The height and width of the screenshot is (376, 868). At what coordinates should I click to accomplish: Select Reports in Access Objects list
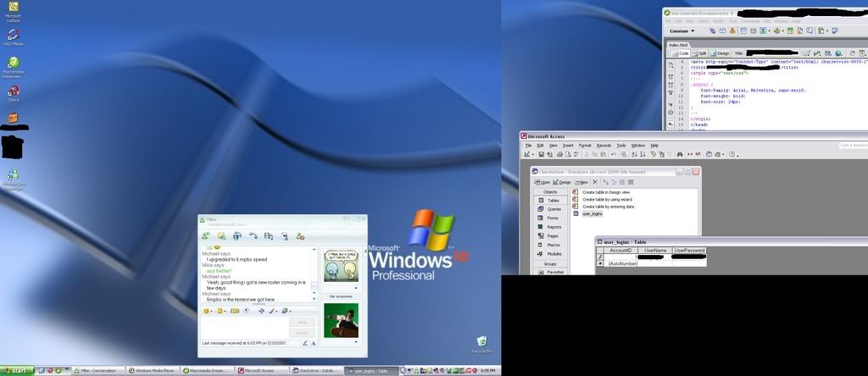coord(549,227)
